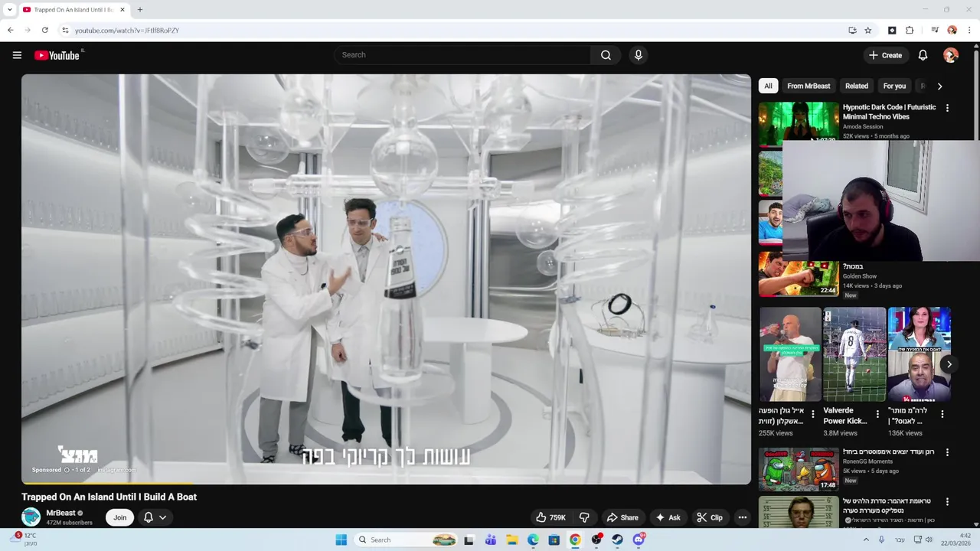Select the All filter chip
The image size is (980, 551).
[768, 86]
